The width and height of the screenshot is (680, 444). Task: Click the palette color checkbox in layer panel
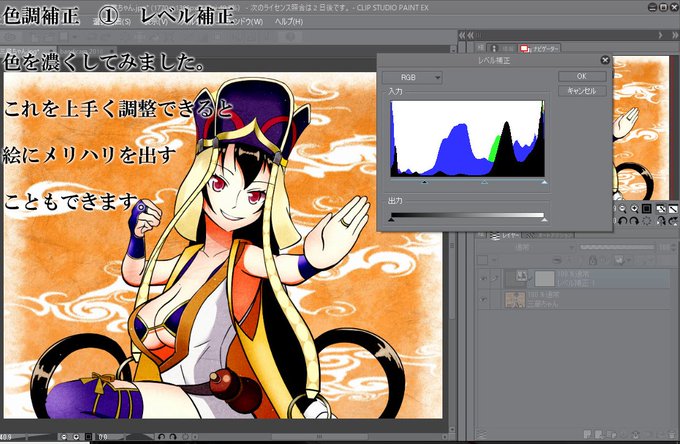482,260
